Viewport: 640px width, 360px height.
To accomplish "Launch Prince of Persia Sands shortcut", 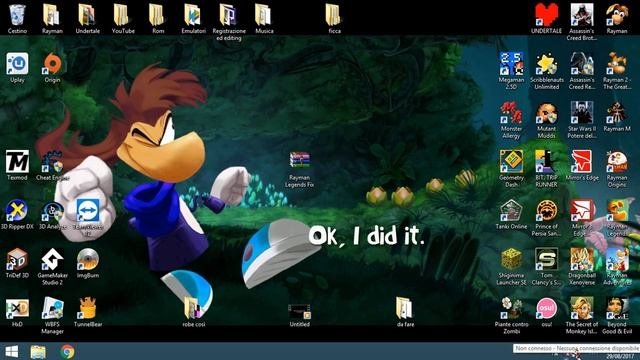I will (x=547, y=211).
